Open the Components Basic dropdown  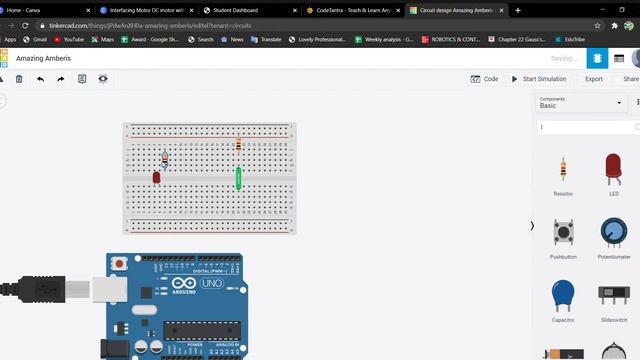click(x=580, y=102)
